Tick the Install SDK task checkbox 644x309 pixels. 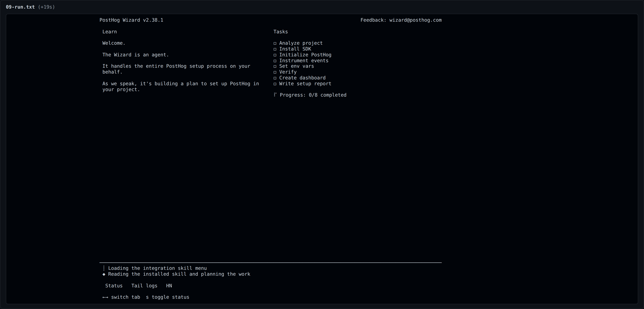point(275,49)
